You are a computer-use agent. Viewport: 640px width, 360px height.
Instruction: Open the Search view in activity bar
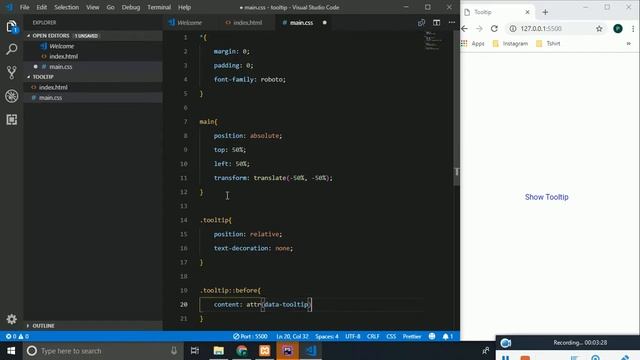pos(11,49)
